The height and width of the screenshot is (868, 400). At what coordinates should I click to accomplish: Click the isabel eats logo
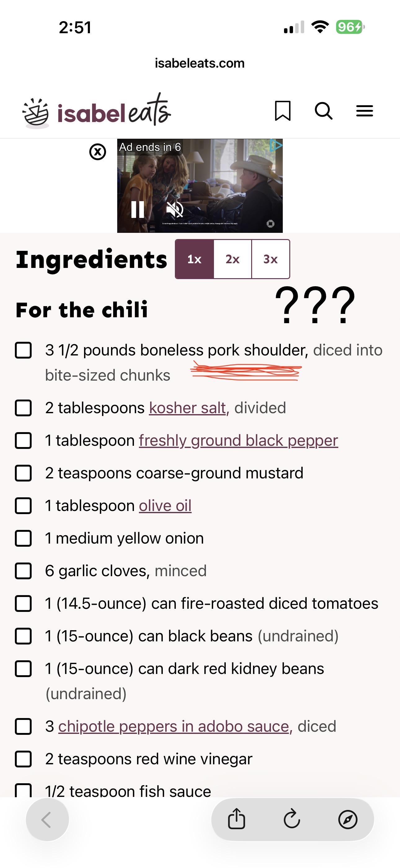97,111
